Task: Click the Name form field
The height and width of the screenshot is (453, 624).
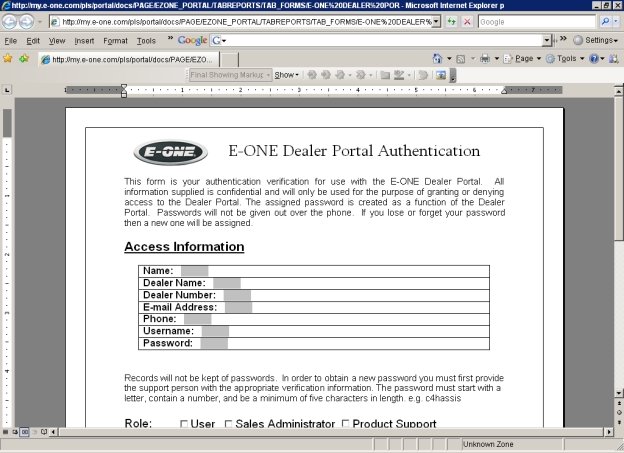Action: pos(195,271)
